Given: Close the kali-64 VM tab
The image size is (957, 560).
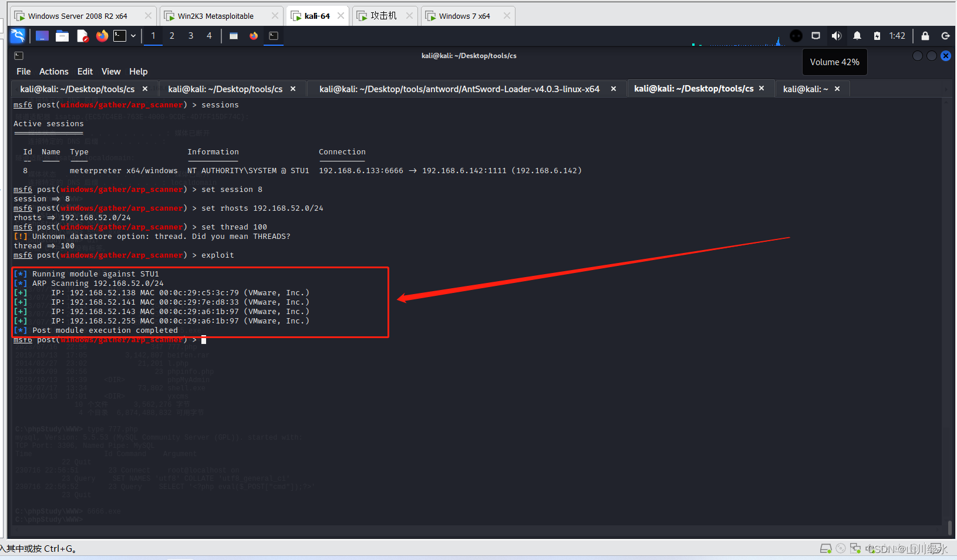Looking at the screenshot, I should point(341,16).
